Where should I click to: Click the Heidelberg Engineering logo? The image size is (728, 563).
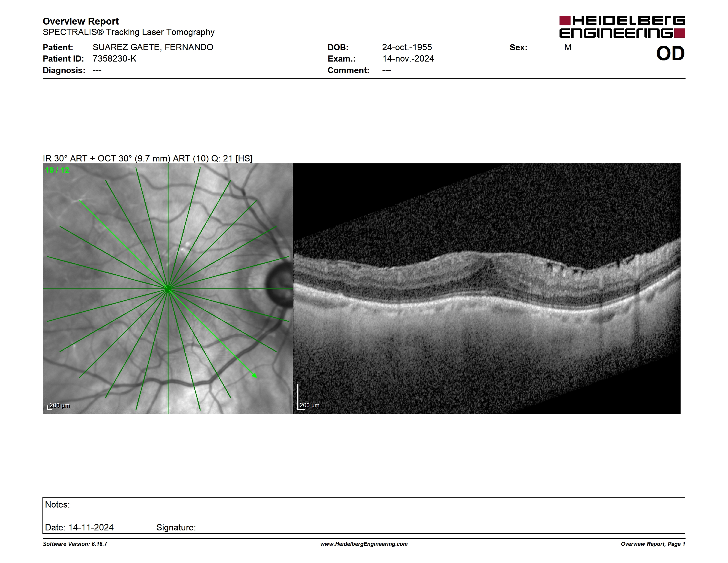[622, 27]
